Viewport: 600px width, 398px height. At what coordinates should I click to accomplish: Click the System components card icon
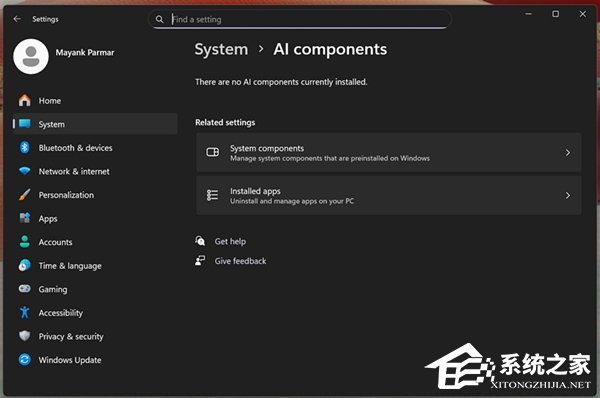tap(212, 152)
